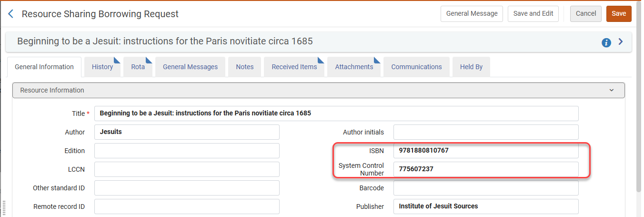Screen dimensions: 644x217
Task: Go to the Attachments tab
Action: pos(354,67)
